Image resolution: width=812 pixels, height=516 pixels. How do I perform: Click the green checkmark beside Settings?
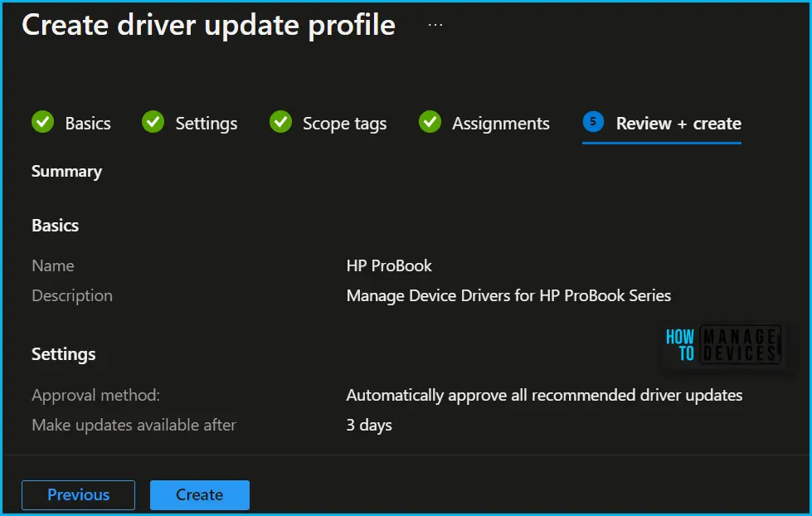click(153, 122)
